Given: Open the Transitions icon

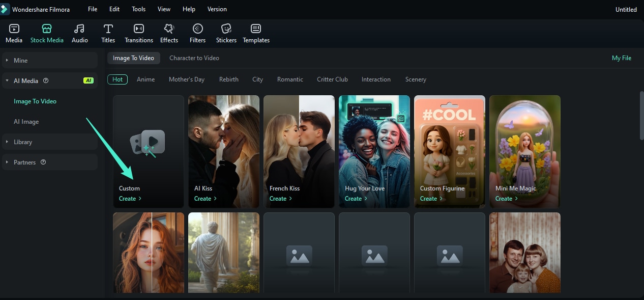Looking at the screenshot, I should [x=139, y=29].
